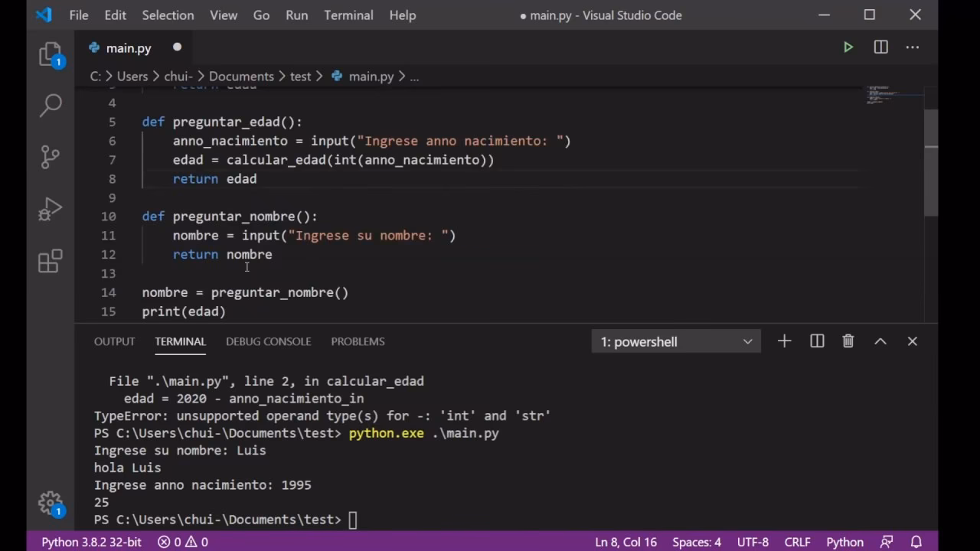The height and width of the screenshot is (551, 980).
Task: Click Ln 8, Col 16 to go to line
Action: pos(626,542)
